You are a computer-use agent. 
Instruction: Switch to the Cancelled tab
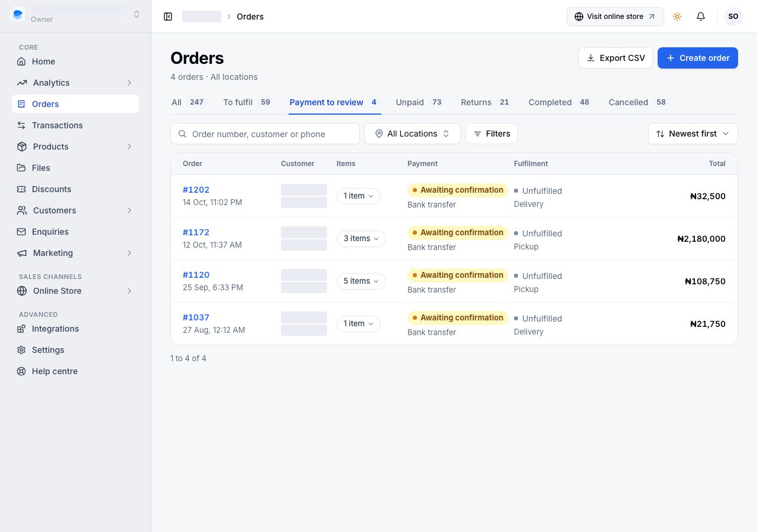pos(637,102)
